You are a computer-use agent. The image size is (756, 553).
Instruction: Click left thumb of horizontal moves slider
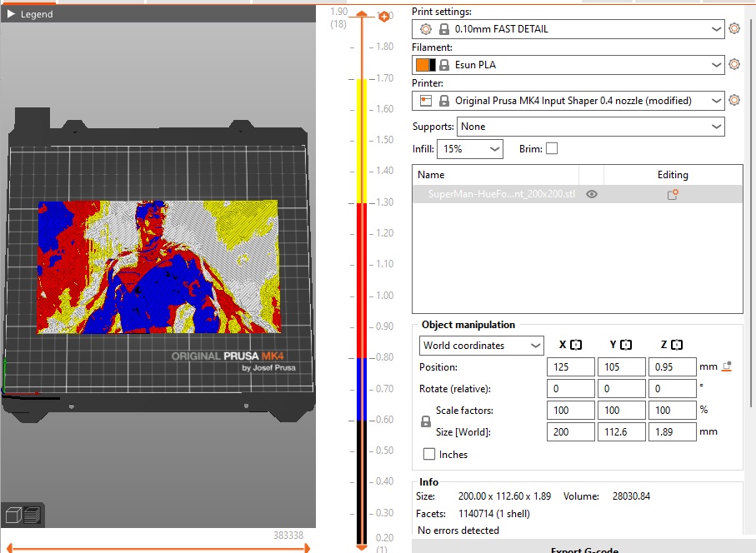coord(10,548)
